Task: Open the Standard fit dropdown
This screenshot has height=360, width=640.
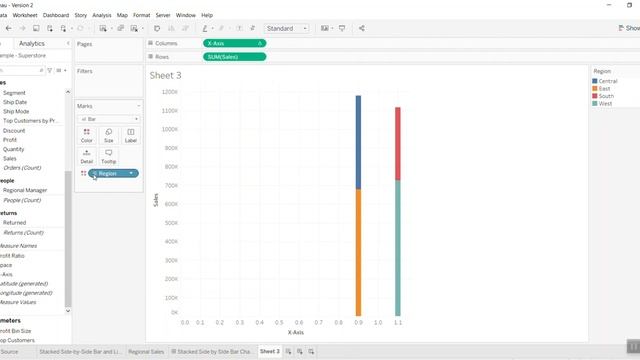Action: (287, 28)
